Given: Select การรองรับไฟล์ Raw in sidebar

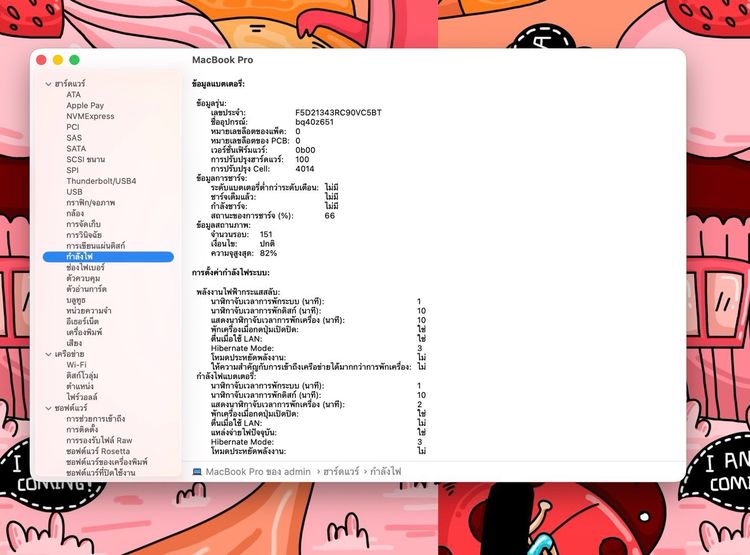Looking at the screenshot, I should (99, 440).
